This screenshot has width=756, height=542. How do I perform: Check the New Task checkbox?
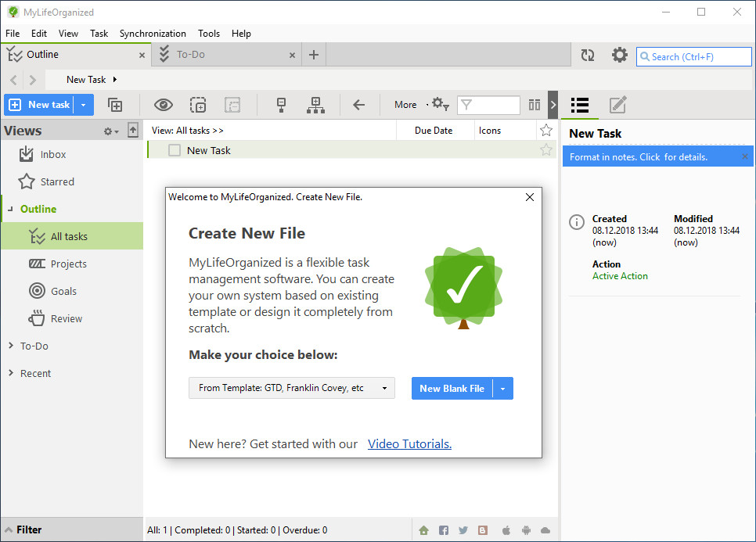click(174, 150)
